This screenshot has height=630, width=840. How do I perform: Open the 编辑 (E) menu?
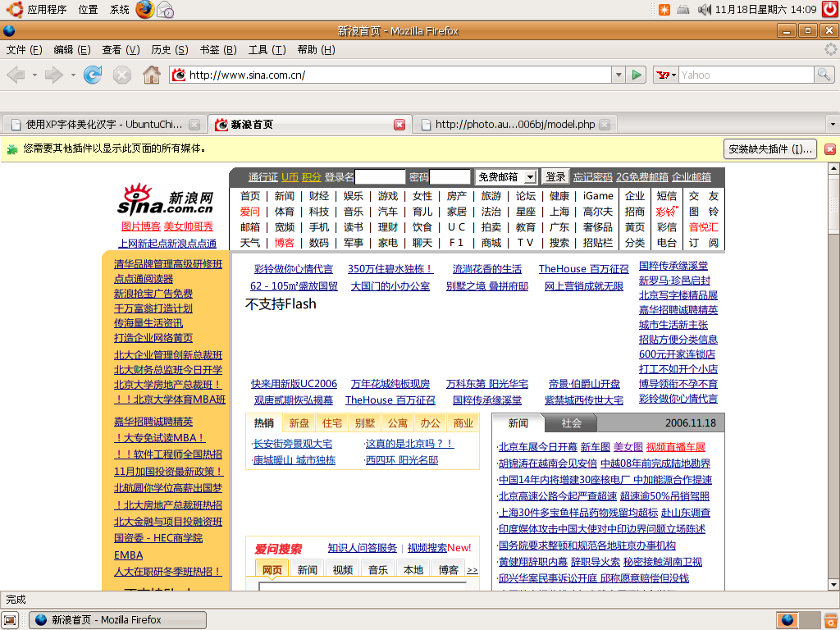tap(72, 50)
